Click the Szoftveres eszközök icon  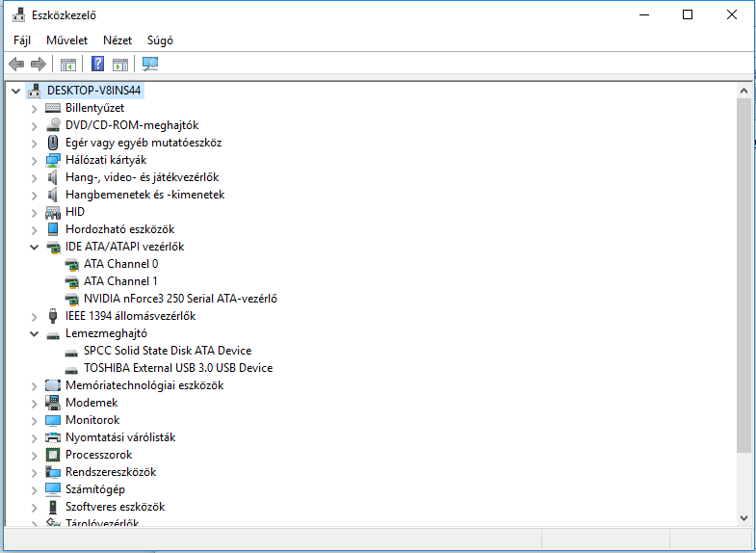[53, 507]
